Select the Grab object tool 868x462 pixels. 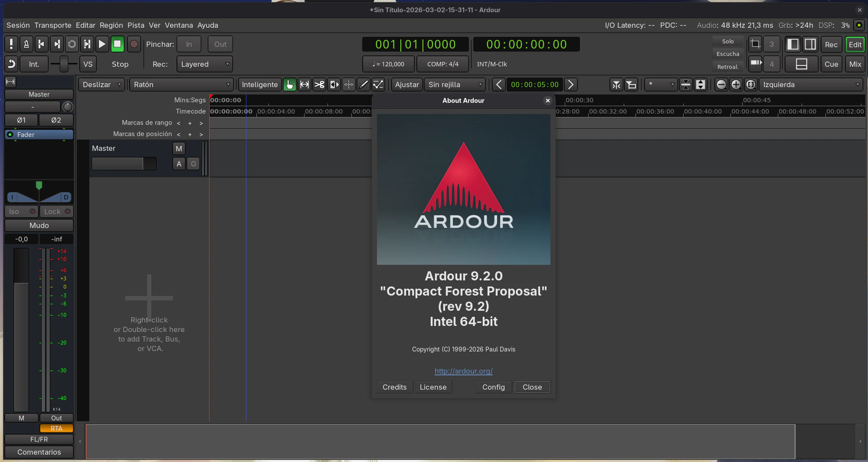(x=290, y=85)
